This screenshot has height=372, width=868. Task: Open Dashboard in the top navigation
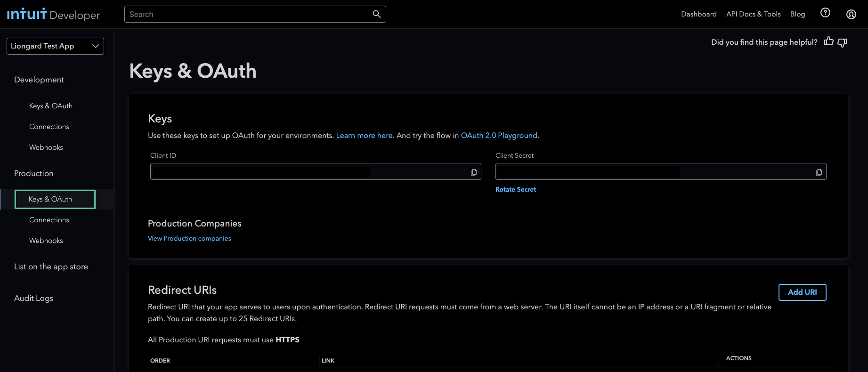tap(699, 14)
